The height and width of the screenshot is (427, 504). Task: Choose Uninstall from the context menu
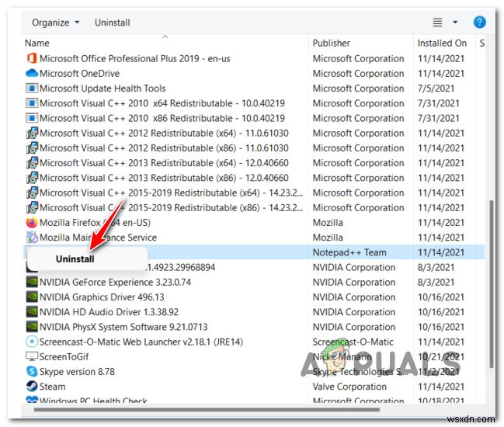click(x=75, y=259)
